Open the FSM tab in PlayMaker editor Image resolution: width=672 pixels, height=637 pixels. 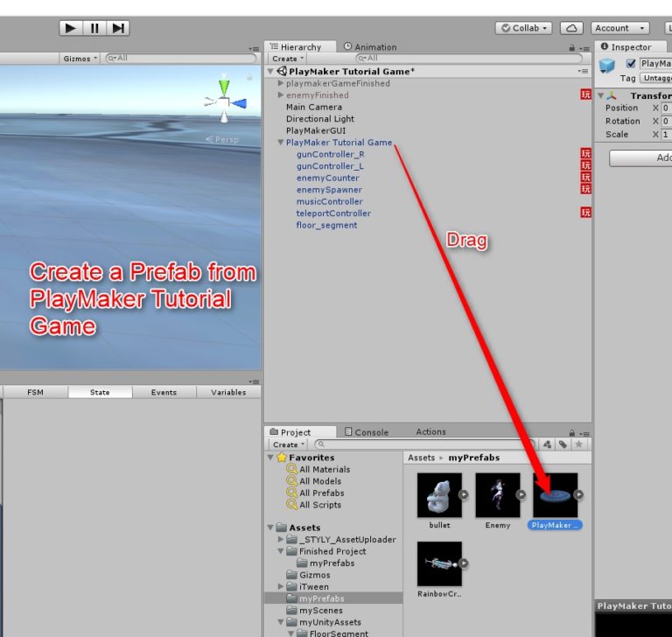point(35,392)
